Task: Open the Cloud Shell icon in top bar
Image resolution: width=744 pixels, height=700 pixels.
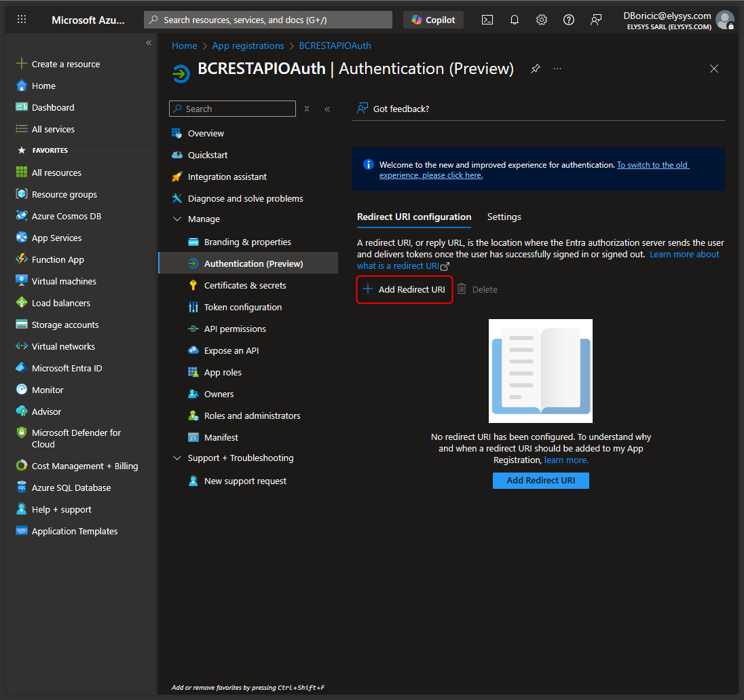Action: pos(487,20)
